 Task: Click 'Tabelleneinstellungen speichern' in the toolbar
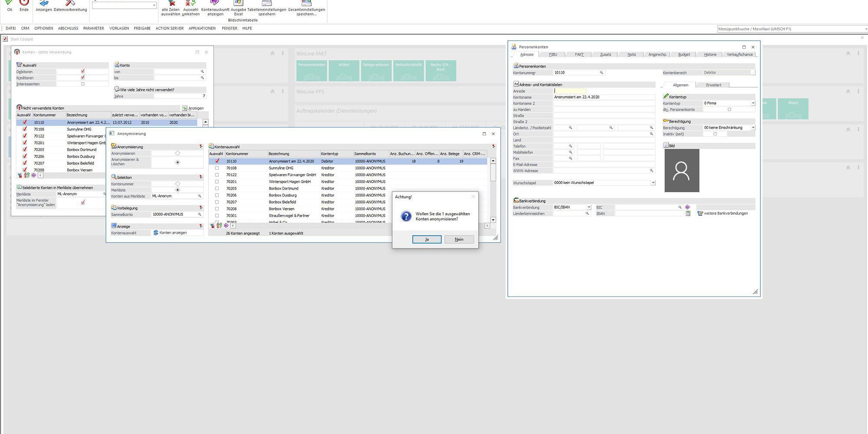click(x=266, y=8)
